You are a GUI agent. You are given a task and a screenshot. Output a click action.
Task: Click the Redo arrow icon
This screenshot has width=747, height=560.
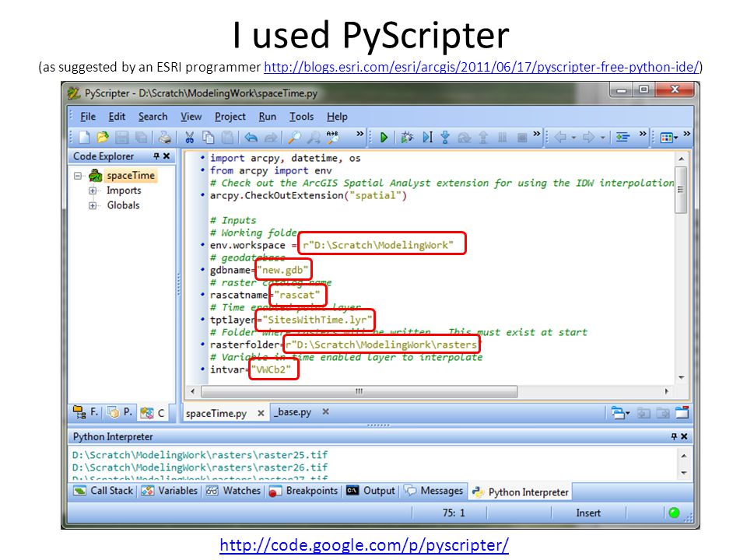point(271,137)
